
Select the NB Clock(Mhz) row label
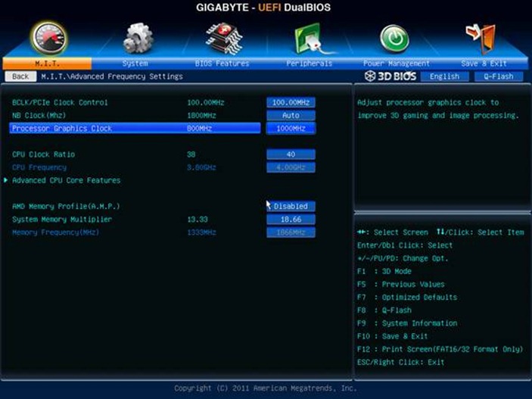click(39, 115)
